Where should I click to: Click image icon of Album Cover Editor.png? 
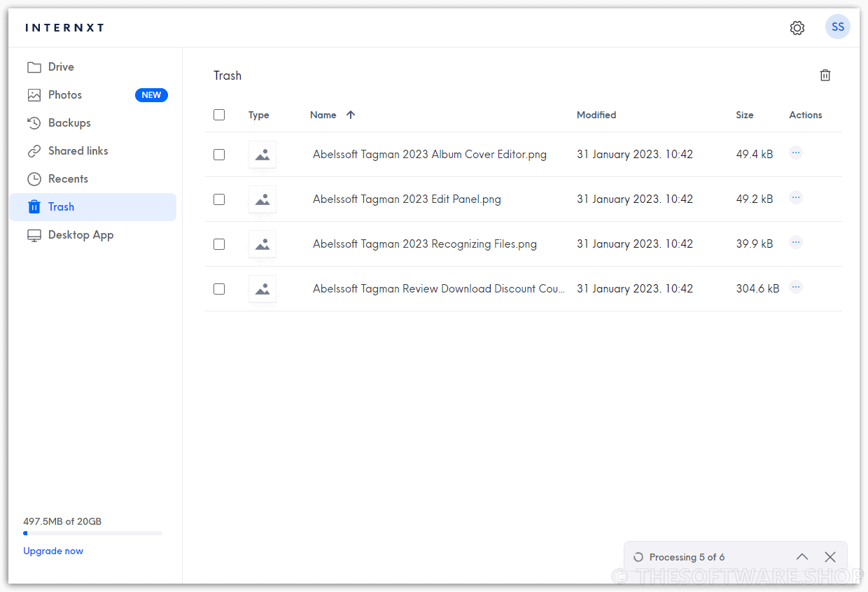click(262, 155)
